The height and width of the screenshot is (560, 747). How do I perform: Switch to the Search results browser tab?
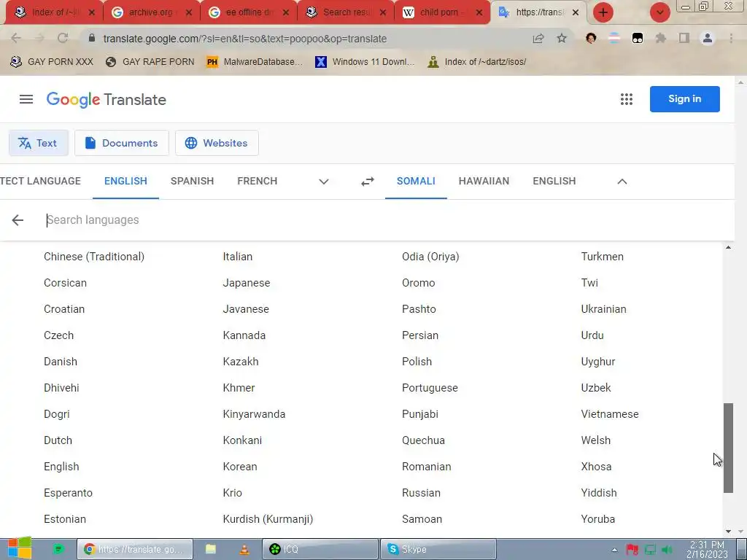(346, 12)
